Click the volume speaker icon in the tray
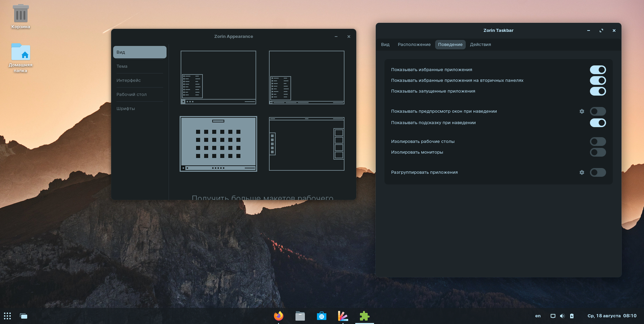The width and height of the screenshot is (644, 324). pos(562,316)
